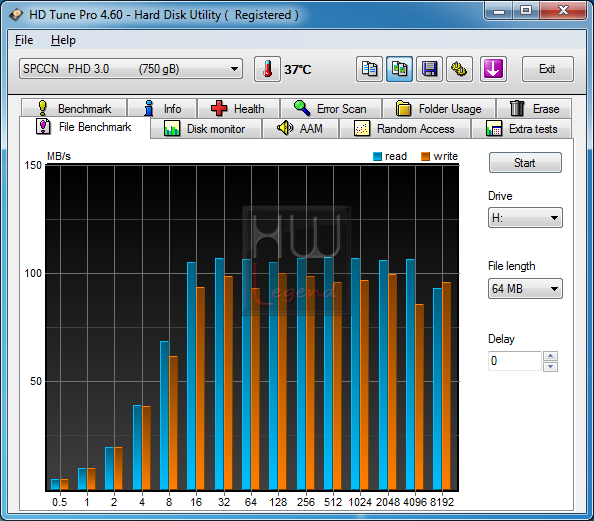Click the yellow Folder Usage icon
This screenshot has width=594, height=521.
[403, 108]
